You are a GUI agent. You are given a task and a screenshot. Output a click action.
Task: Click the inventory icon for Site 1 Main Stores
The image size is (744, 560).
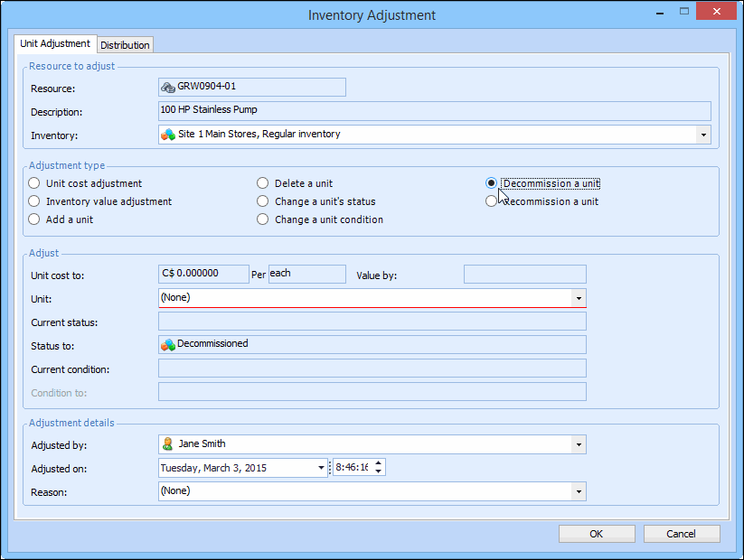[x=168, y=135]
